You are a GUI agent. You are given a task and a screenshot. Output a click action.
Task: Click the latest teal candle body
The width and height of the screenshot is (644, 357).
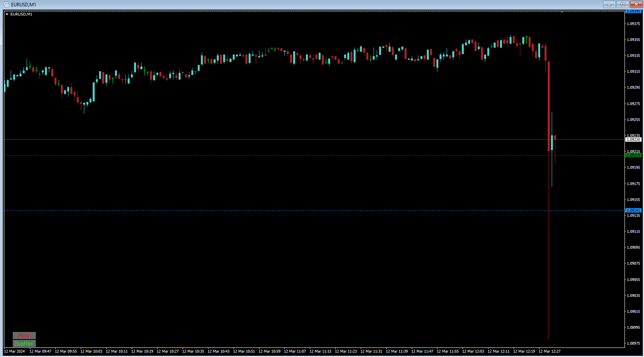point(552,142)
